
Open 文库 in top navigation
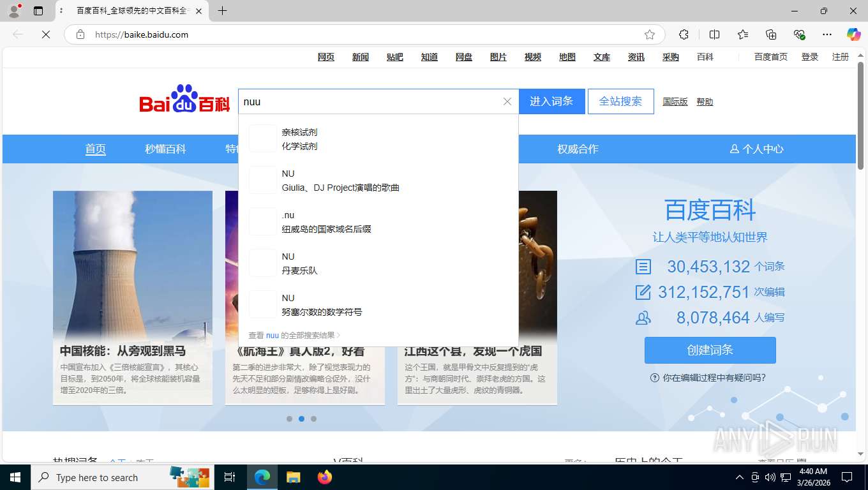602,57
